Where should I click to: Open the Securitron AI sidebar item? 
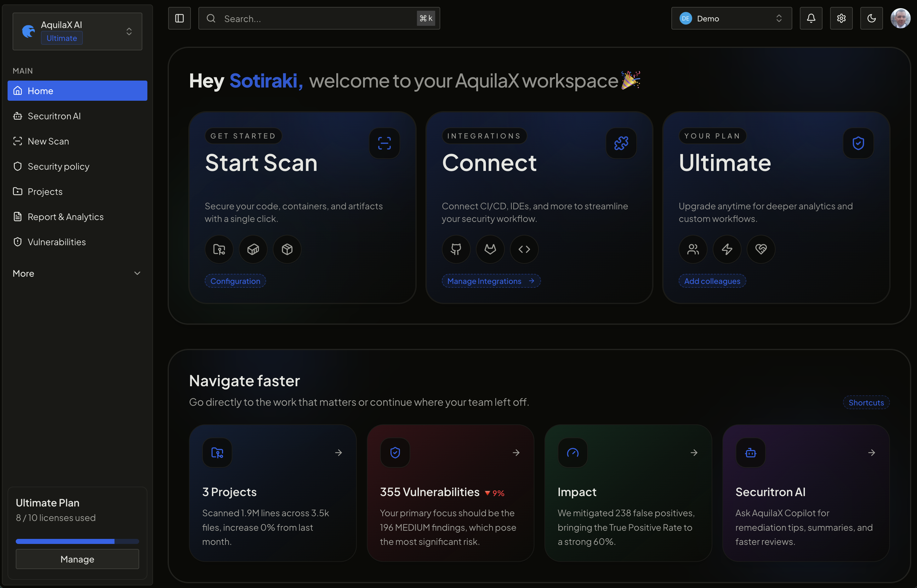[x=54, y=116]
